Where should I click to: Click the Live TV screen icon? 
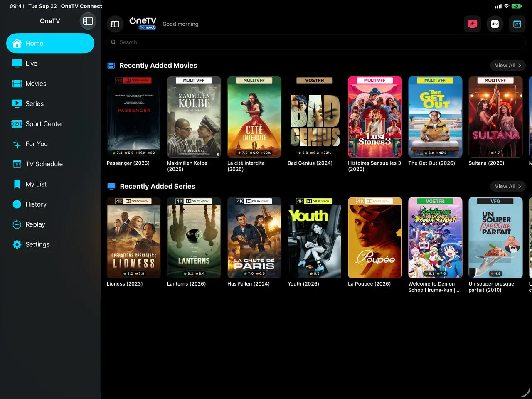[x=17, y=63]
